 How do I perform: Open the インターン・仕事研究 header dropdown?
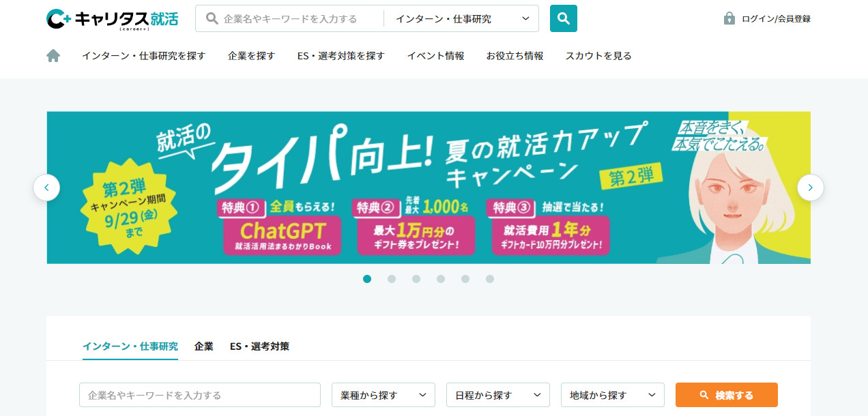(x=462, y=19)
